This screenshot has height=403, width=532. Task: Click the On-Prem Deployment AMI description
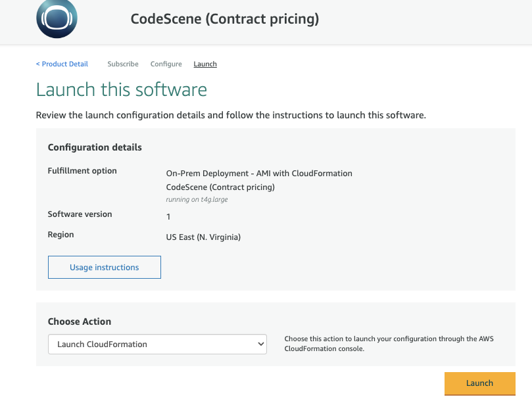point(259,173)
